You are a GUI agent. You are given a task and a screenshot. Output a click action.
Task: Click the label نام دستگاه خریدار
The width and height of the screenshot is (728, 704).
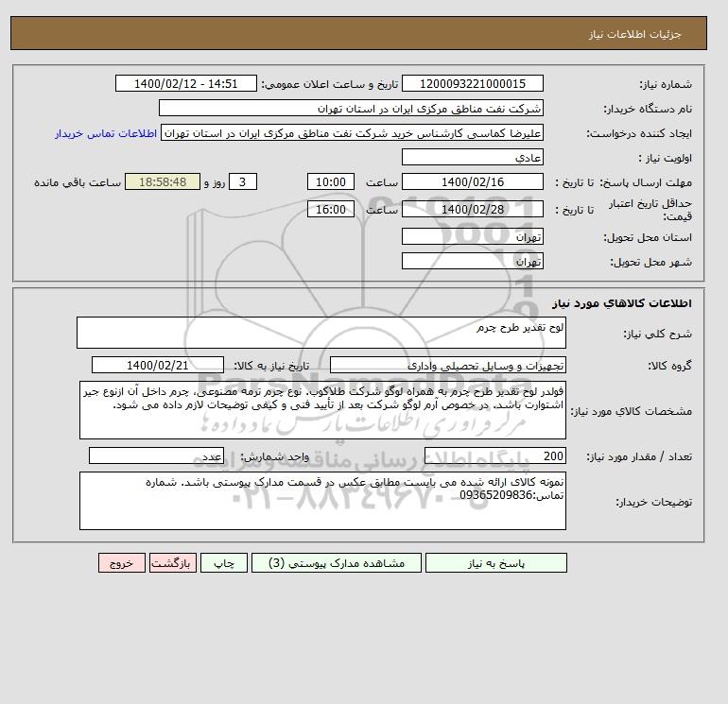(648, 109)
